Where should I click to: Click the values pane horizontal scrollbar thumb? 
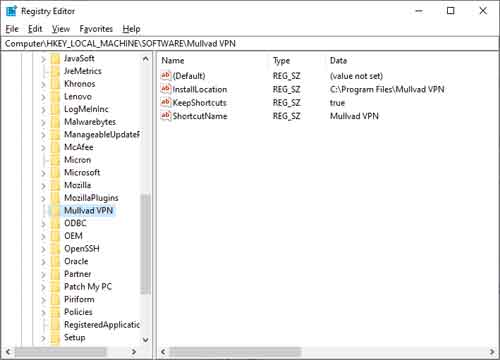[235, 352]
